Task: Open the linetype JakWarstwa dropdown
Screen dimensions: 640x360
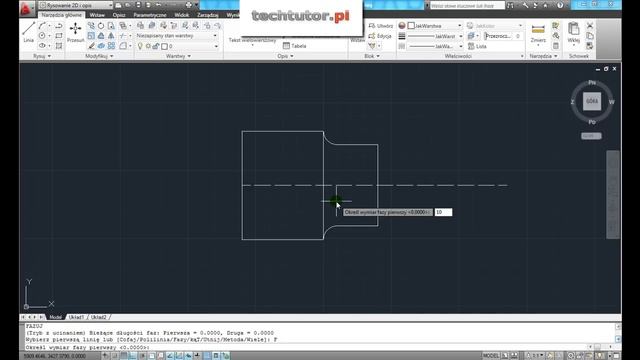Action: click(435, 46)
